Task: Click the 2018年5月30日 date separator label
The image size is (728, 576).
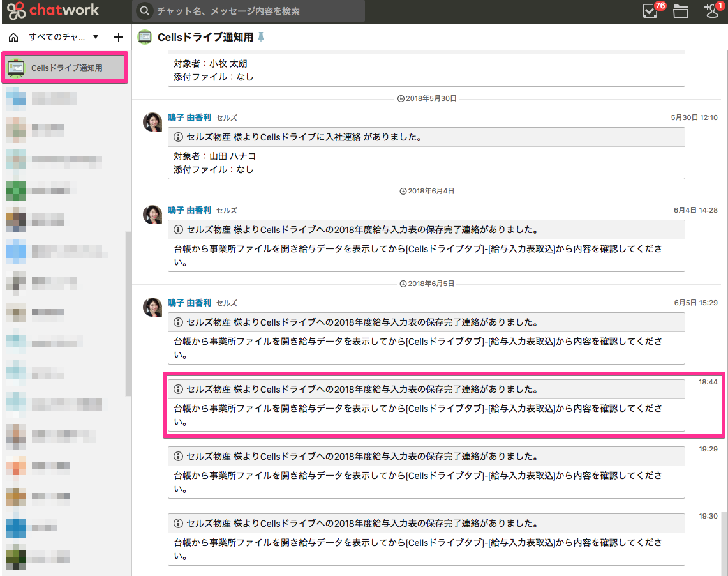Action: pos(431,98)
